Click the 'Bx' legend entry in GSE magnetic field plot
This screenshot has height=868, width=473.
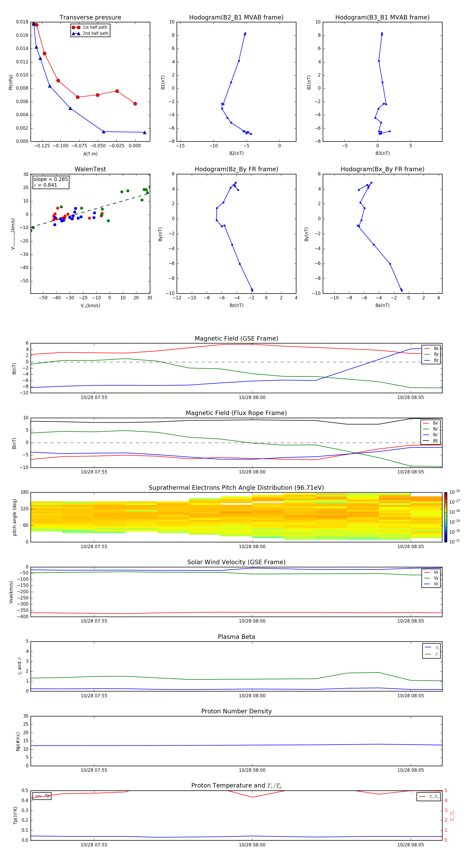(x=431, y=349)
